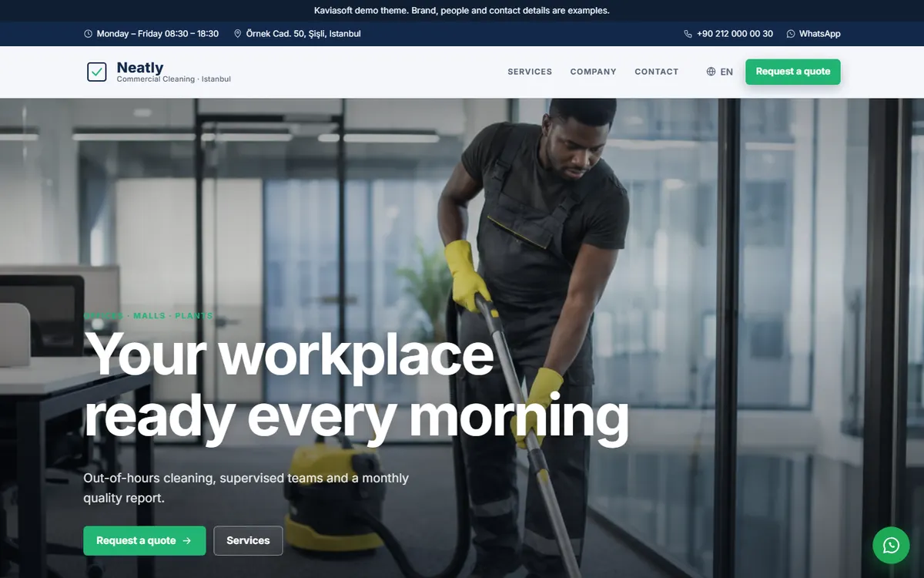Click the Offices · Malls · Plants label
924x578 pixels.
(149, 316)
